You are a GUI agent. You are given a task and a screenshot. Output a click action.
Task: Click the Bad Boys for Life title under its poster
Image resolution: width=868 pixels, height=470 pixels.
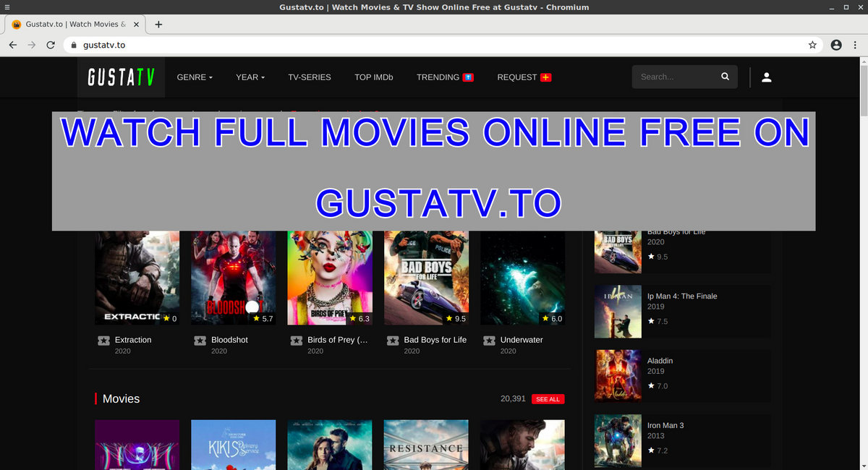coord(435,340)
